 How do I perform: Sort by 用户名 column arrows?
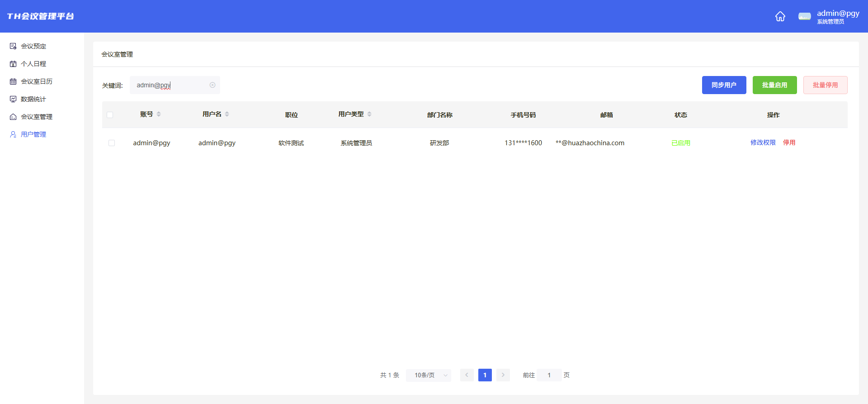(x=227, y=114)
